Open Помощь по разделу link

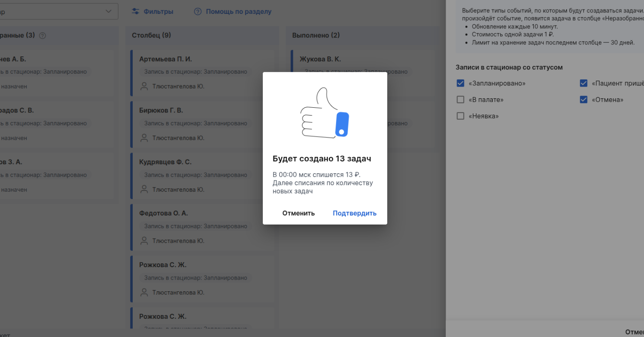point(239,12)
